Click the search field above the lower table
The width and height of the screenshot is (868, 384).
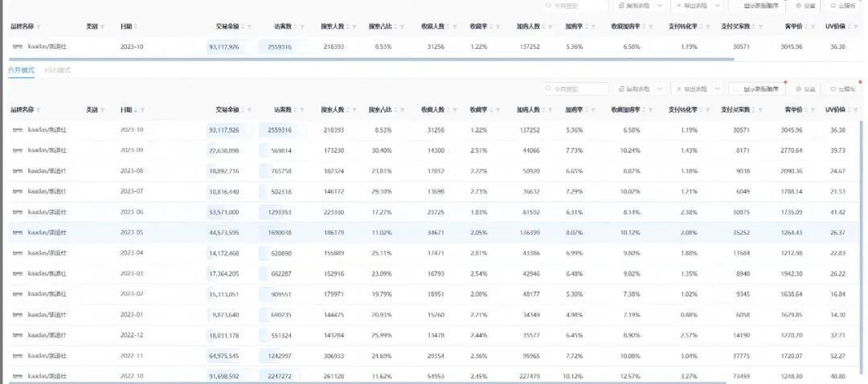[575, 89]
